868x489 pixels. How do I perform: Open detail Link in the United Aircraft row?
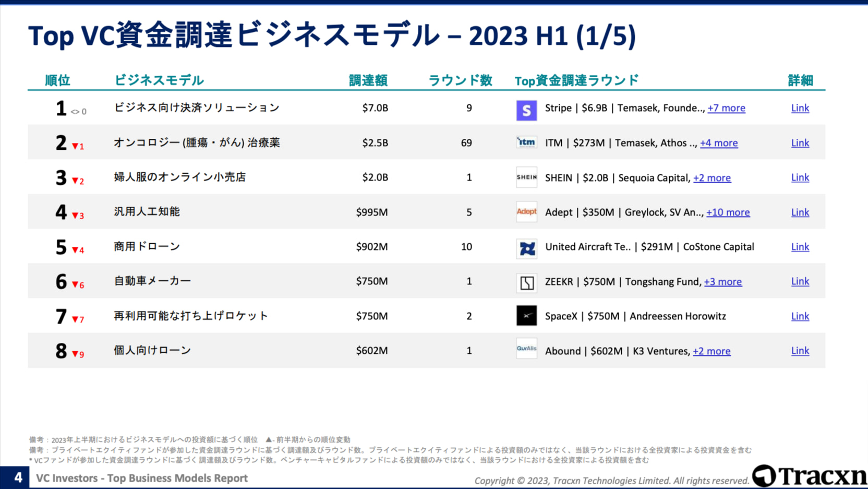coord(800,247)
